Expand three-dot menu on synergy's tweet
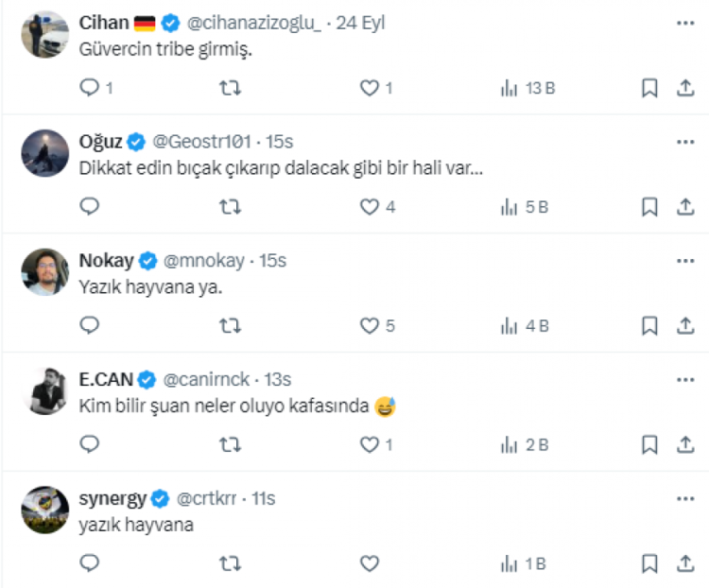The width and height of the screenshot is (709, 588). click(x=685, y=498)
